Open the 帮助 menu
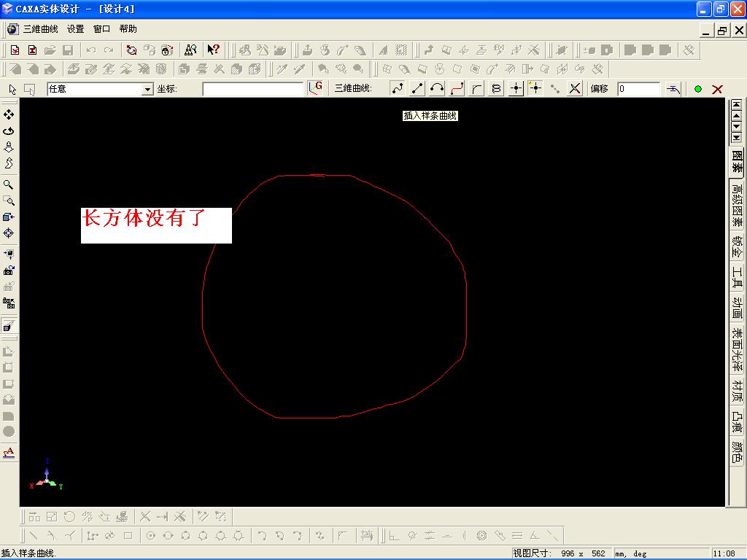 click(x=128, y=29)
